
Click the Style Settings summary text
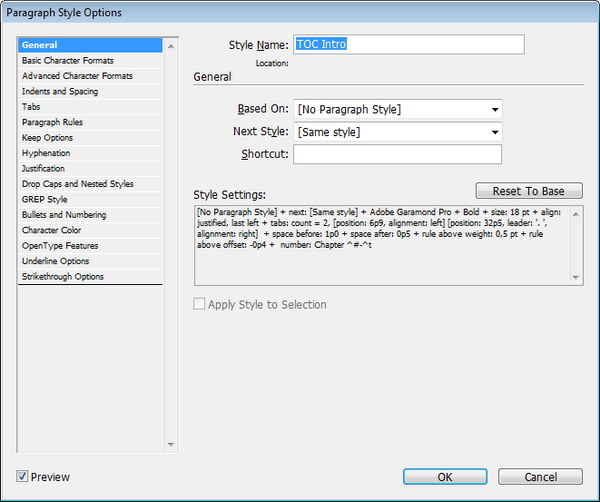[x=379, y=228]
